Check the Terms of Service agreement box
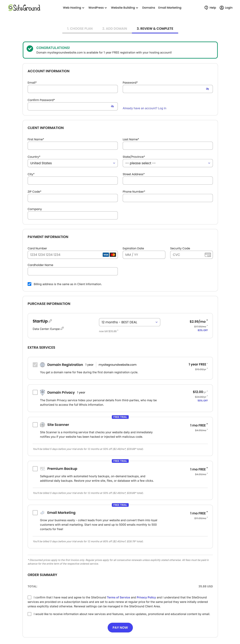This screenshot has width=240, height=644. [30, 597]
